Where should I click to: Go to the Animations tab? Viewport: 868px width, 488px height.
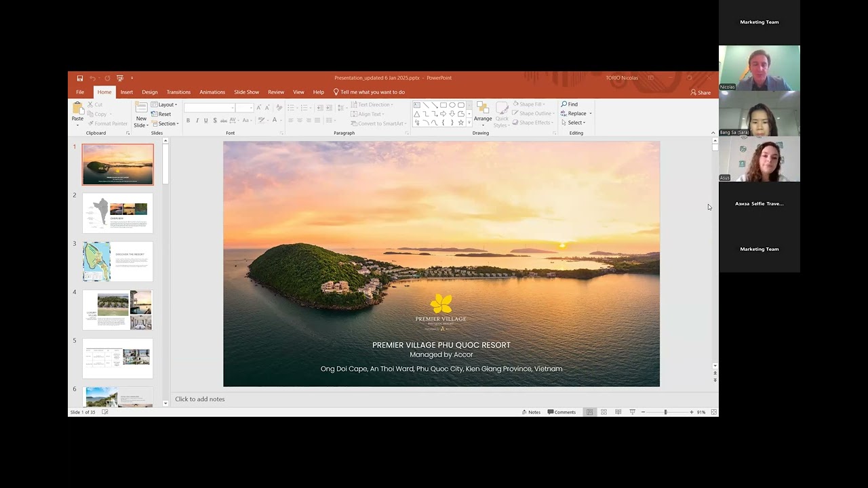212,92
